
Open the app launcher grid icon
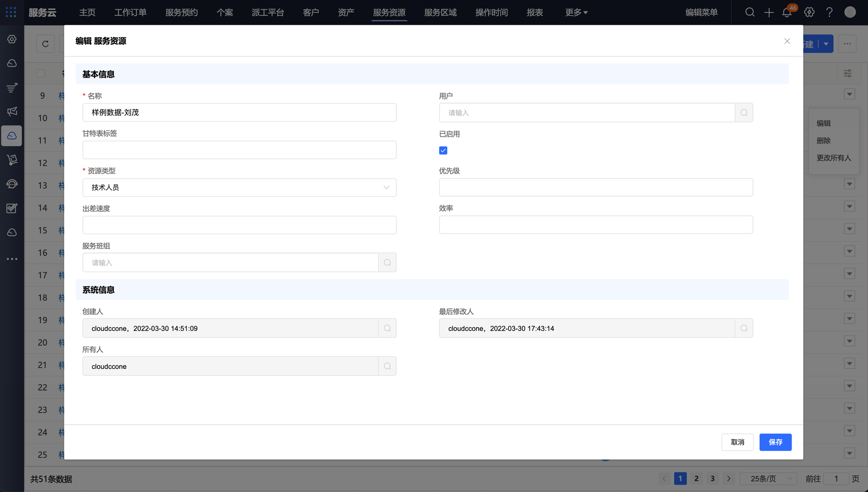11,12
